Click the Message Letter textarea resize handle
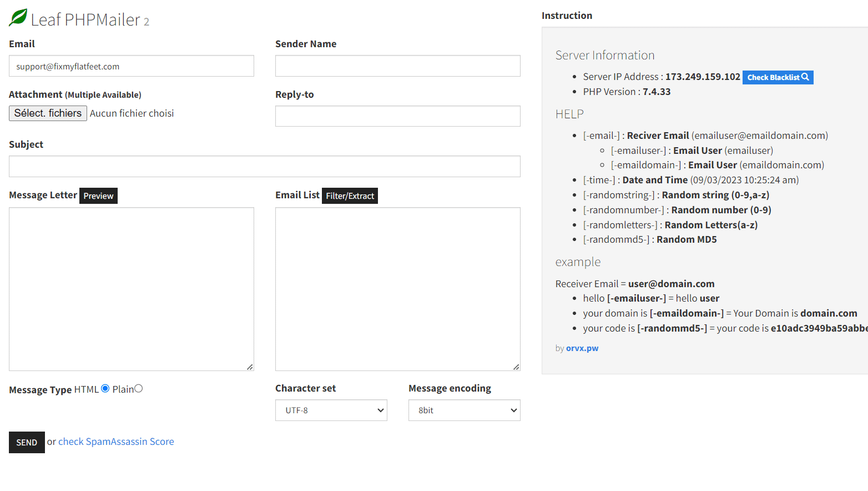 click(250, 367)
